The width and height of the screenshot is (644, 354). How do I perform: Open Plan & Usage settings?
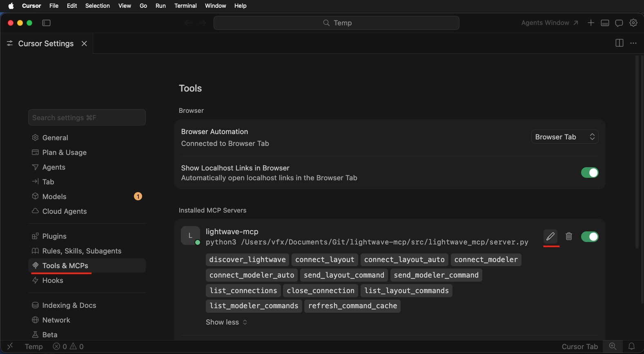pyautogui.click(x=87, y=152)
